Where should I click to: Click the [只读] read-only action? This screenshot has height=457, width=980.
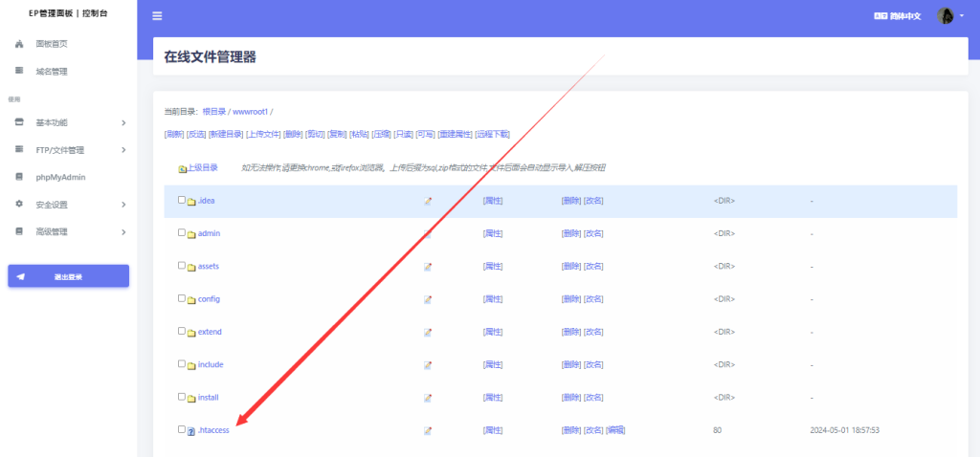point(403,134)
